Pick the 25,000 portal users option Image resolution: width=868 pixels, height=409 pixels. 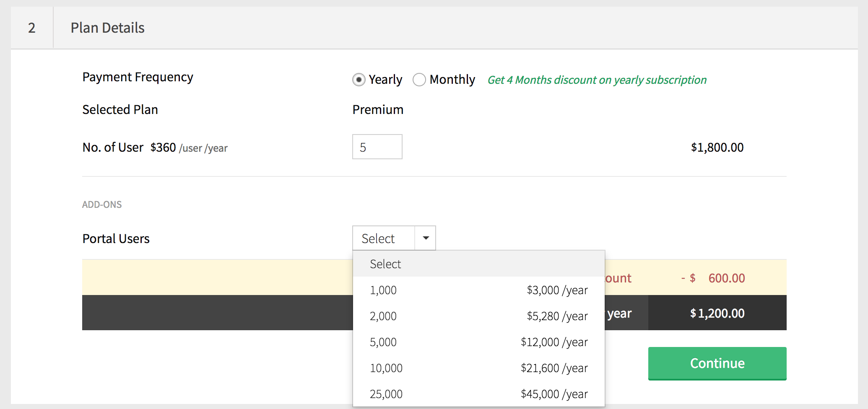coord(478,394)
